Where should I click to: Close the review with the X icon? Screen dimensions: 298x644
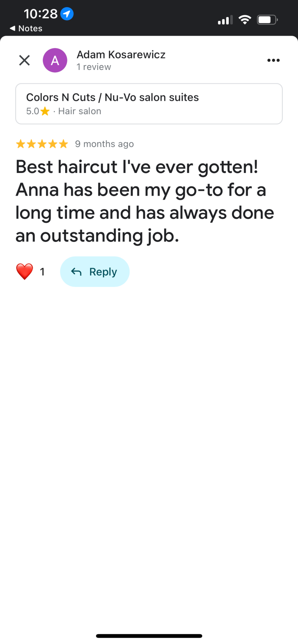point(25,60)
